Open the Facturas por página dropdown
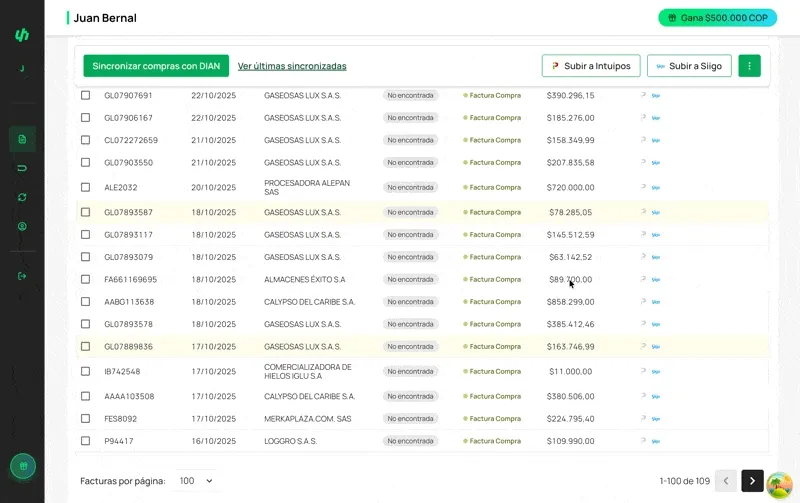 point(196,481)
